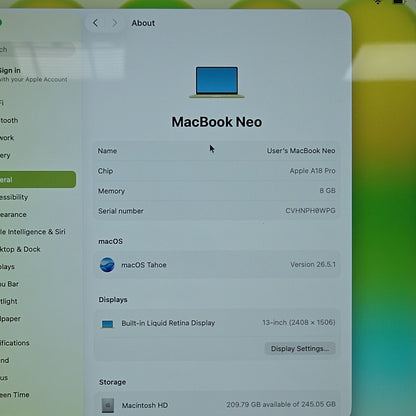This screenshot has width=416, height=416.
Task: Click the serial number value
Action: pos(310,211)
